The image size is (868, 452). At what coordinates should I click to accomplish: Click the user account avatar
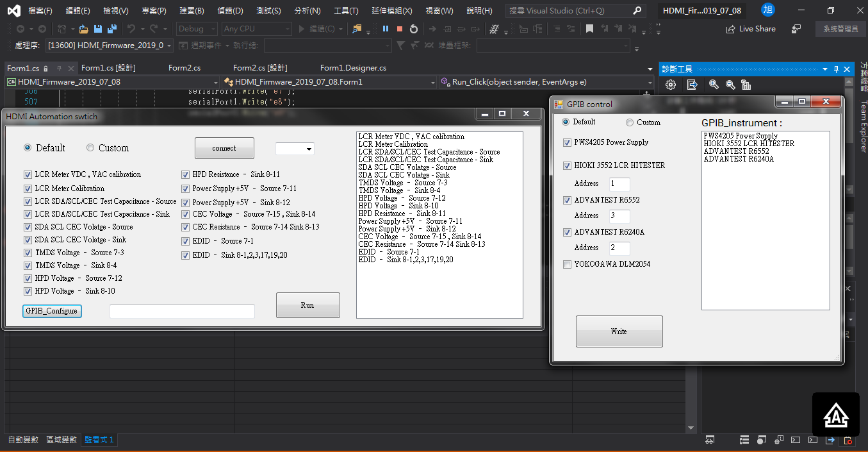pyautogui.click(x=769, y=10)
